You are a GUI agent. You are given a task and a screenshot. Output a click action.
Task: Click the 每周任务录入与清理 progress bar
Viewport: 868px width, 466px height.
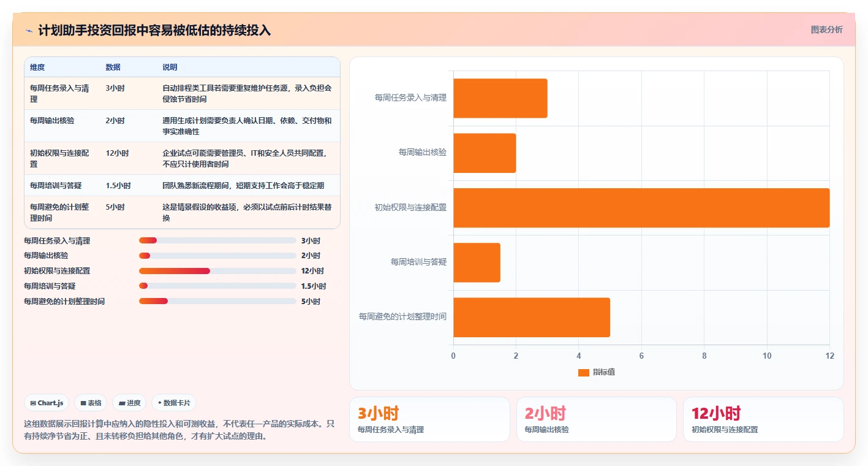pyautogui.click(x=217, y=240)
